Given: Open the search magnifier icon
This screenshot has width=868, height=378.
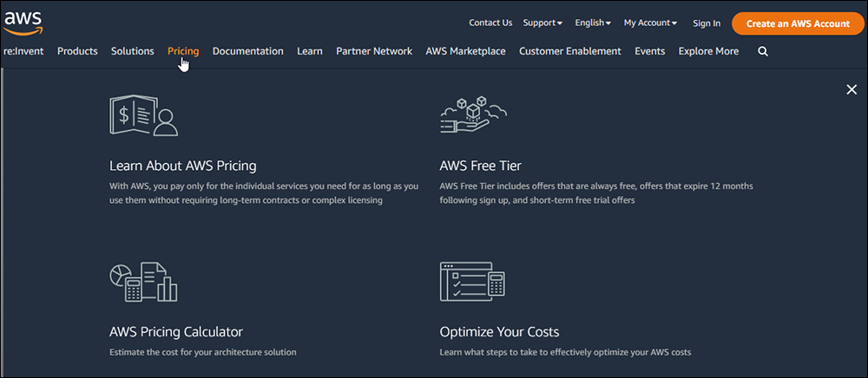Looking at the screenshot, I should point(763,51).
